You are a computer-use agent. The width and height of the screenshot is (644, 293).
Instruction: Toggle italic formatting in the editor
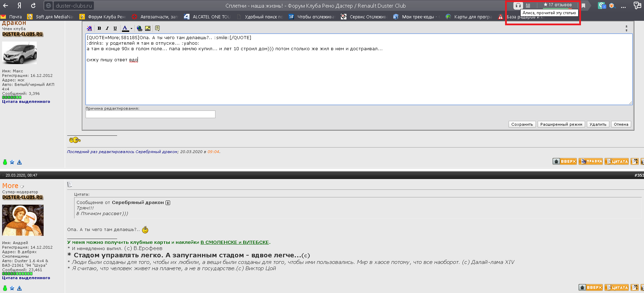pyautogui.click(x=107, y=28)
